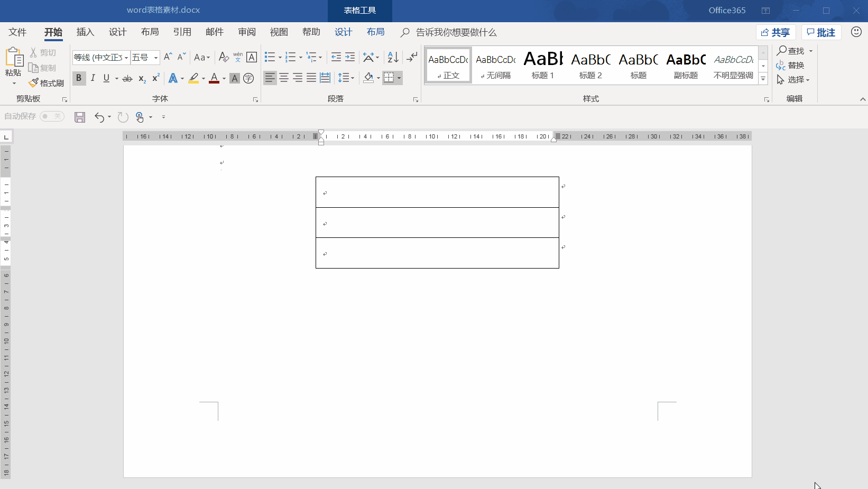Open line spacing options
Viewport: 868px width, 489px height.
346,78
